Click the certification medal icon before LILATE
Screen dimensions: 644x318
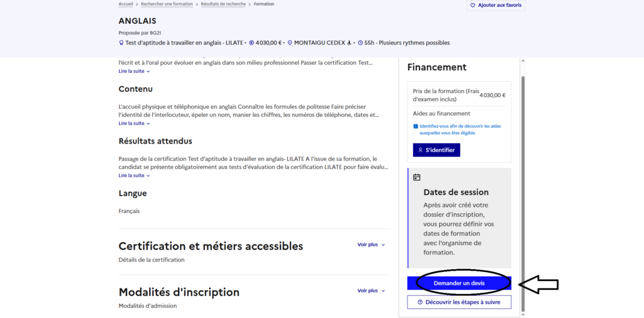(x=121, y=43)
